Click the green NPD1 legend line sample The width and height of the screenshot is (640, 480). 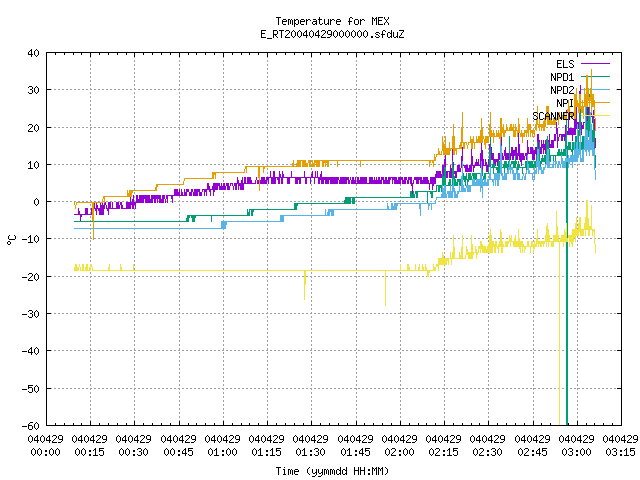595,77
